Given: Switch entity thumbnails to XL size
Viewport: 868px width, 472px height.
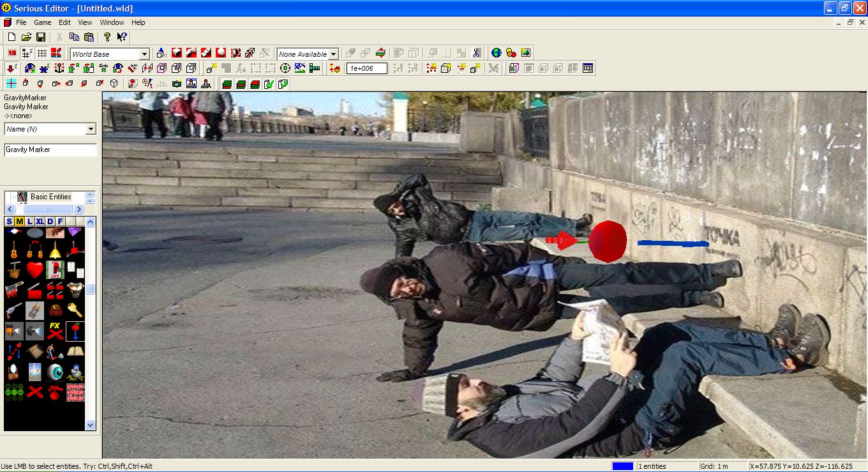Looking at the screenshot, I should coord(40,222).
